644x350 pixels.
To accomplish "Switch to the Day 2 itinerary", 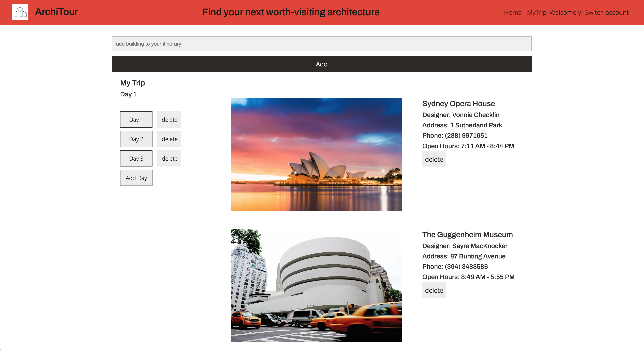I will pyautogui.click(x=136, y=139).
